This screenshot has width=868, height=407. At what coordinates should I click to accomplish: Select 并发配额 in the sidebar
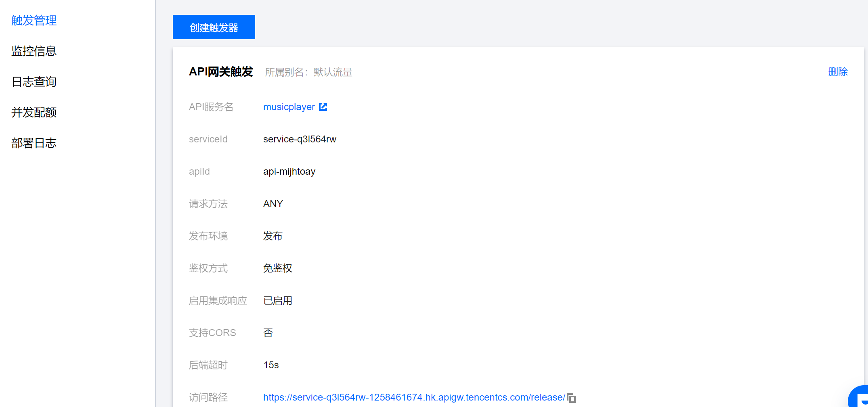pos(34,112)
